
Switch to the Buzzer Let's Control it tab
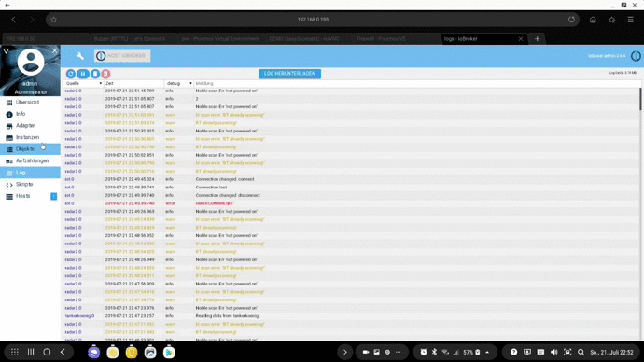coord(133,39)
